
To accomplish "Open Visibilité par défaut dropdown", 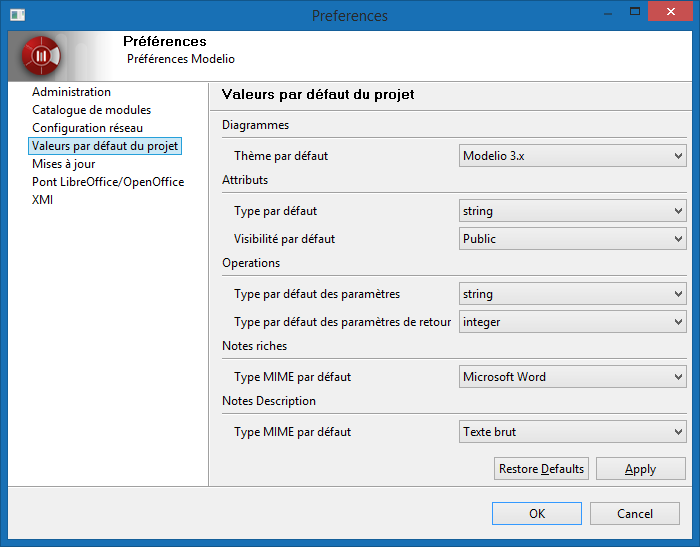I will point(572,239).
